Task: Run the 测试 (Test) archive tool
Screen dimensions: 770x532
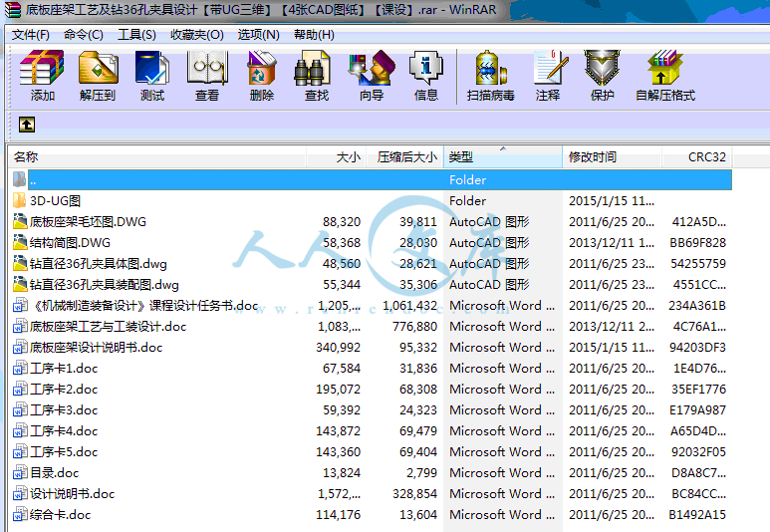Action: tap(152, 76)
